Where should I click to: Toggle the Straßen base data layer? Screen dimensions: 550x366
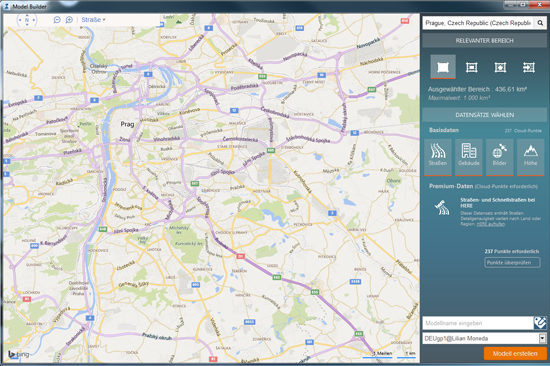click(438, 157)
